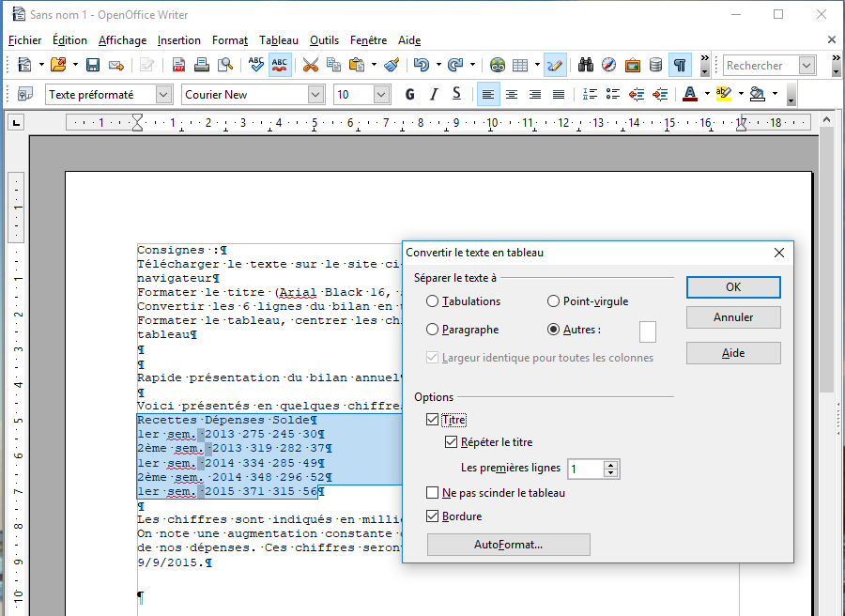The width and height of the screenshot is (845, 616).
Task: Select the Paragraphe radio button
Action: click(x=432, y=330)
